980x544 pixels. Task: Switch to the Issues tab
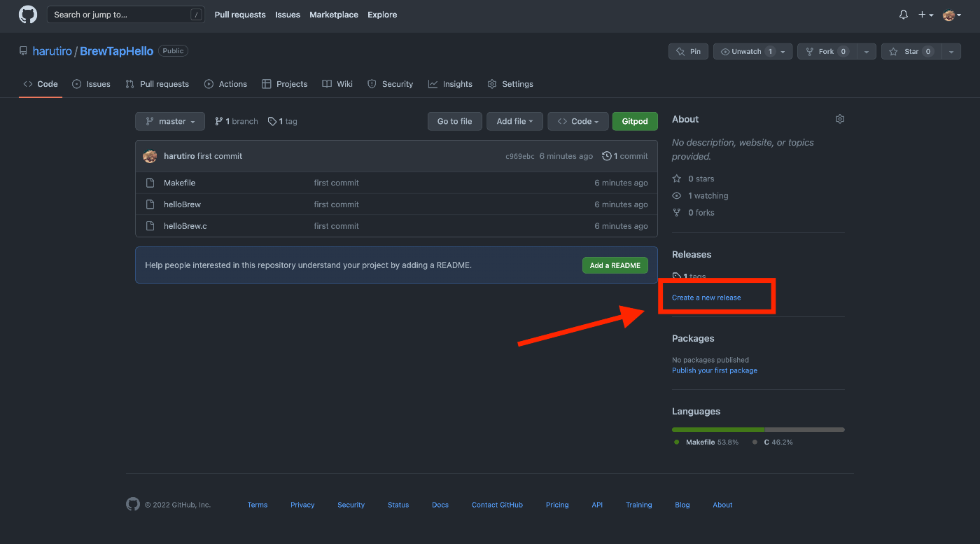(92, 84)
